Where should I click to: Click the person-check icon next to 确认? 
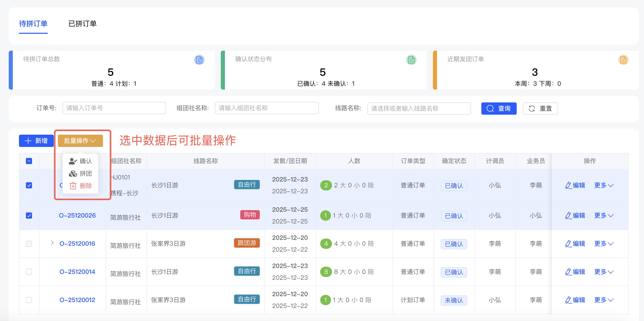click(72, 161)
